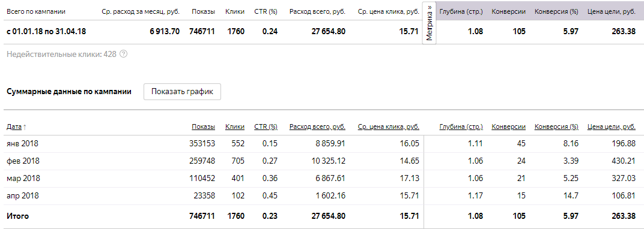Click clicks value 705
This screenshot has width=644, height=229.
pos(238,161)
